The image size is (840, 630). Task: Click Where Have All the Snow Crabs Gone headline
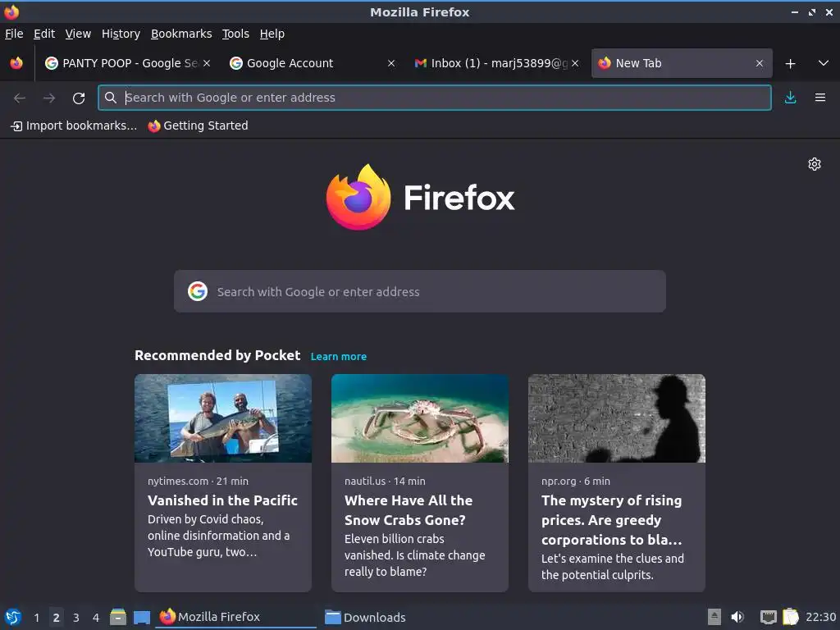pyautogui.click(x=409, y=510)
